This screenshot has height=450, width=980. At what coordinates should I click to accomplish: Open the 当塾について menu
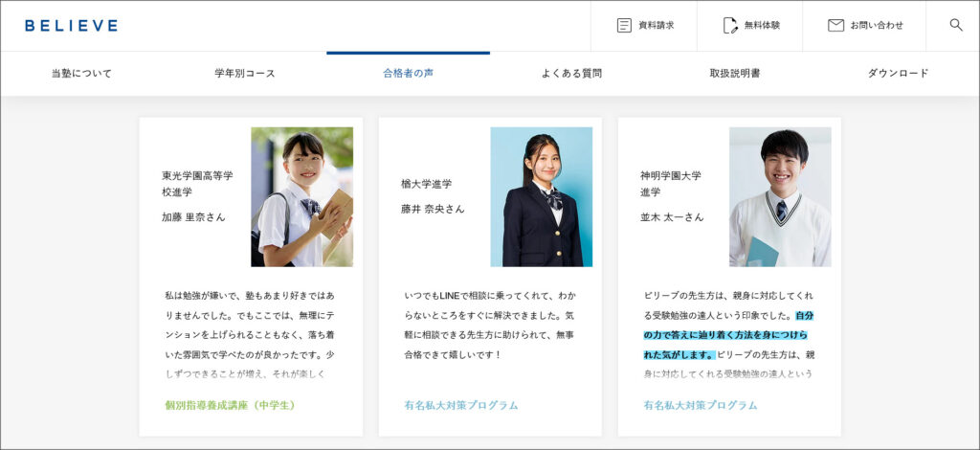[82, 73]
